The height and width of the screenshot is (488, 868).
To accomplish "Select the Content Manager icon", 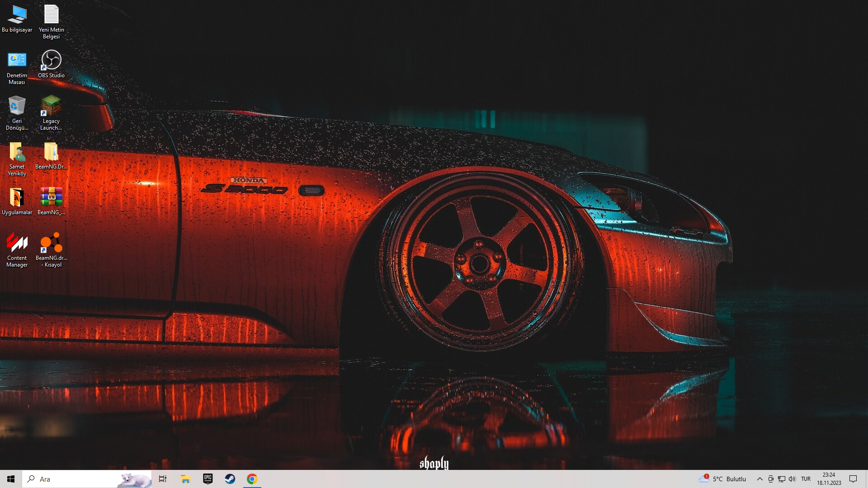I will (17, 250).
